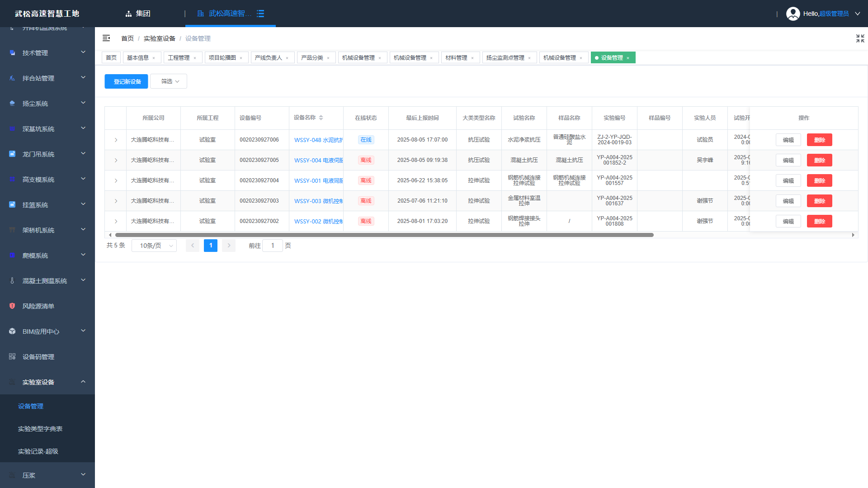Click the user avatar icon
This screenshot has width=868, height=488.
[x=793, y=14]
